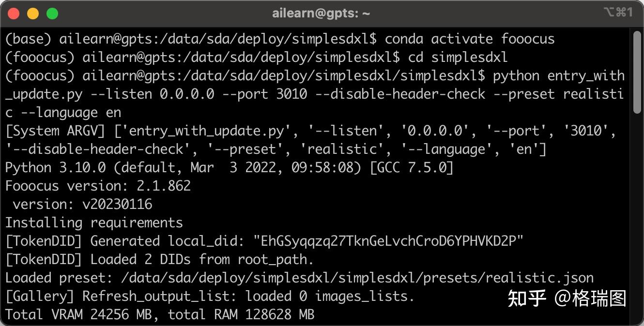
Task: Click the 知乎 watermark logo
Action: pyautogui.click(x=527, y=298)
